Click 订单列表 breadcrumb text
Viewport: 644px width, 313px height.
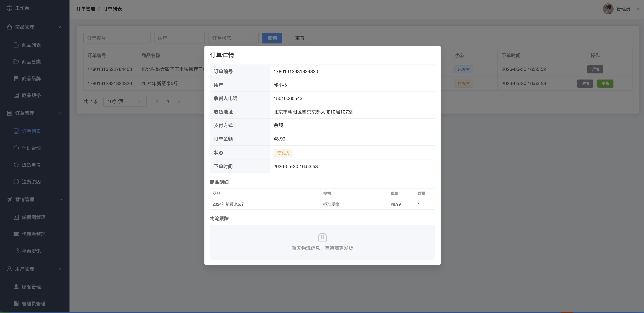112,9
